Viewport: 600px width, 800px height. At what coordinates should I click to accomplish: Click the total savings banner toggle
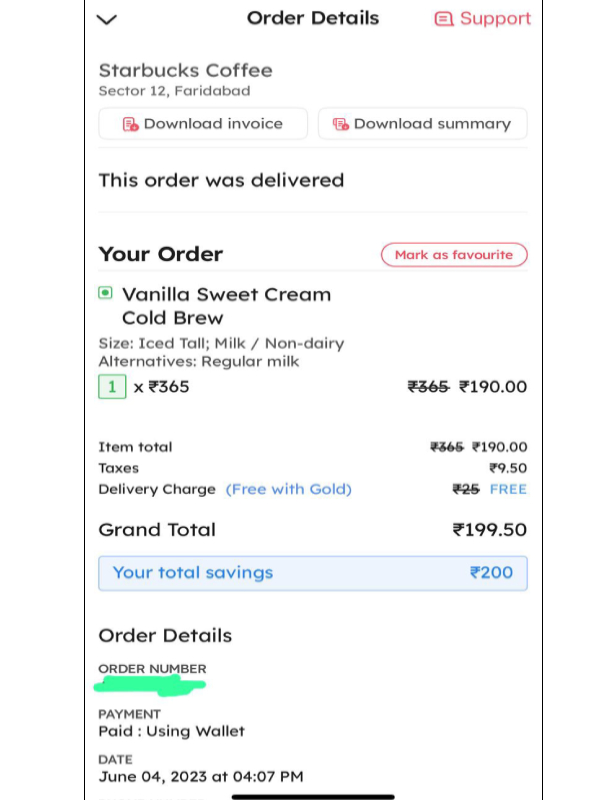(x=313, y=572)
